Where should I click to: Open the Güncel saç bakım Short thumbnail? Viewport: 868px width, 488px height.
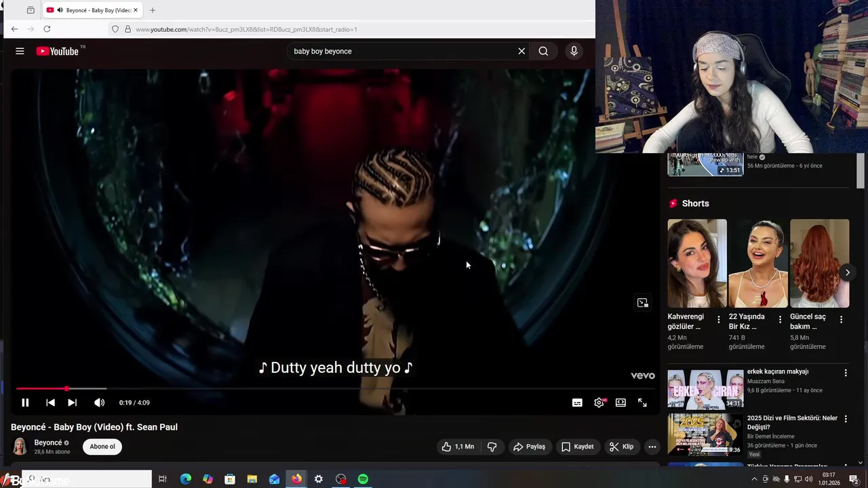[x=819, y=263]
